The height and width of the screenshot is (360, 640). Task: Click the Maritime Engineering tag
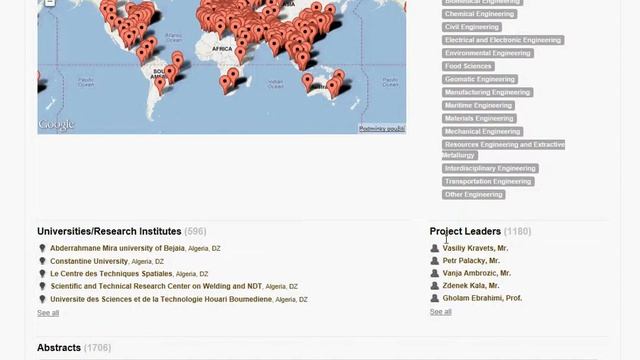(478, 105)
